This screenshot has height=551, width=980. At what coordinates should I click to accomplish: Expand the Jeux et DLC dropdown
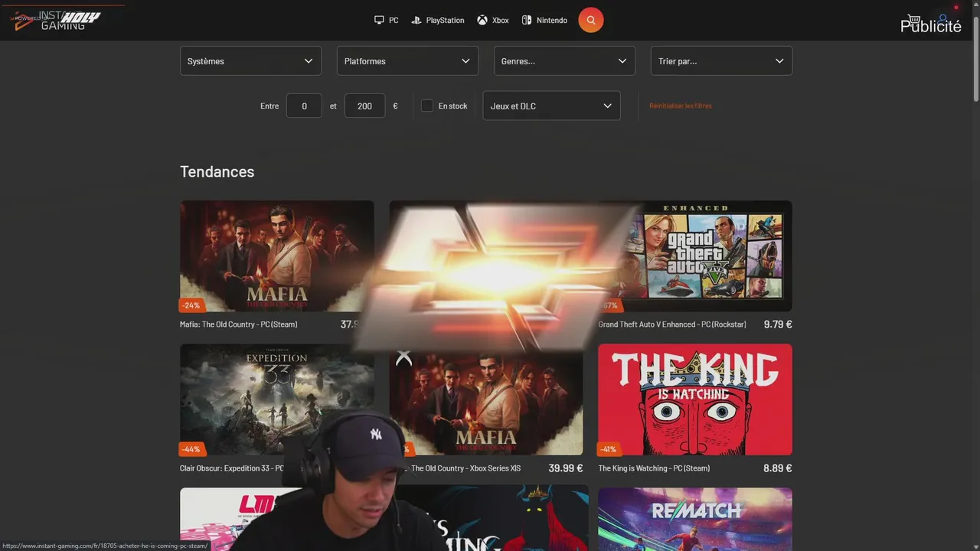pyautogui.click(x=551, y=106)
